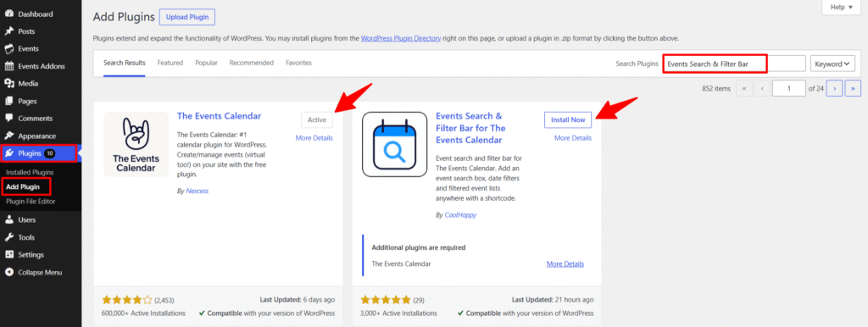Screen dimensions: 868x327
Task: Click 'Additional plugins are required' notice text
Action: click(x=419, y=247)
